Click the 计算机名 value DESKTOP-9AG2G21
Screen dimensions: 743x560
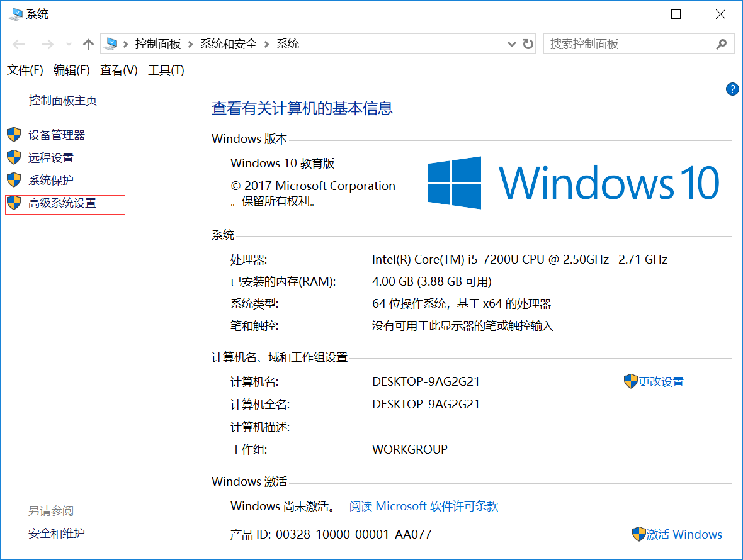pos(426,381)
